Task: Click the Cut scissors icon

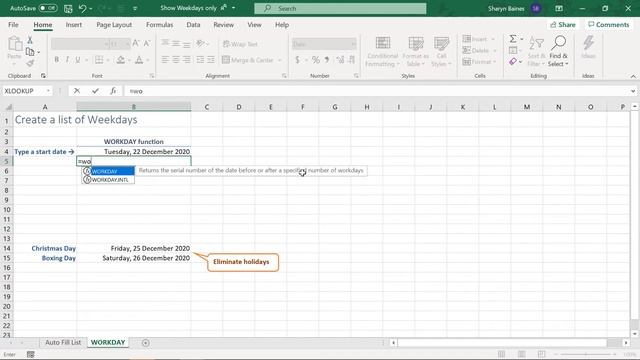Action: (x=30, y=40)
